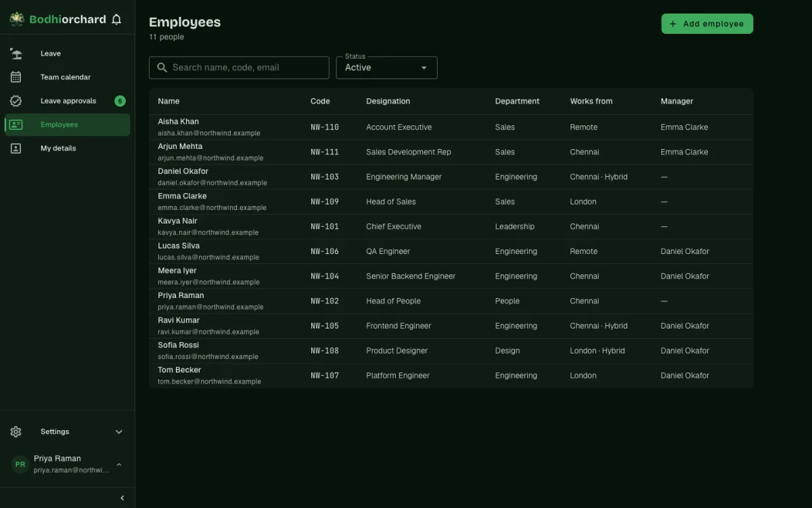
Task: Click the 11 people count text
Action: pyautogui.click(x=166, y=37)
